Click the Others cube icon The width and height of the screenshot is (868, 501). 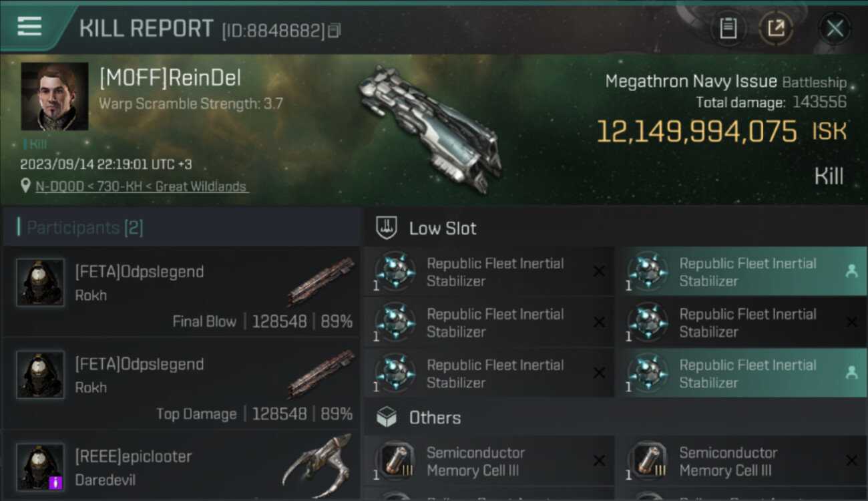[387, 417]
